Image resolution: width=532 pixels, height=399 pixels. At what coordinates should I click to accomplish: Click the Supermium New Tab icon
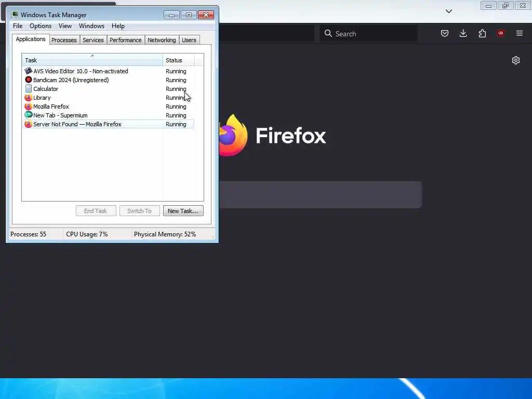click(x=29, y=115)
